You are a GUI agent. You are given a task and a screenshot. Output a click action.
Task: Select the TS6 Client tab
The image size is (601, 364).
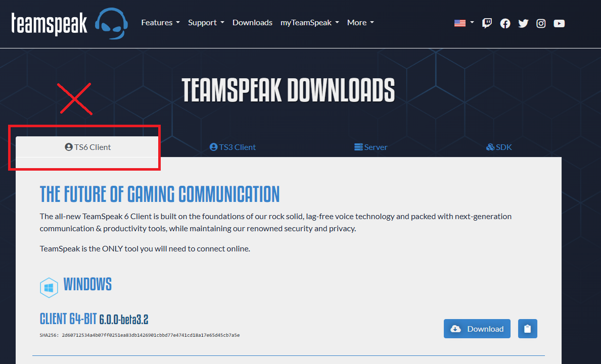87,147
